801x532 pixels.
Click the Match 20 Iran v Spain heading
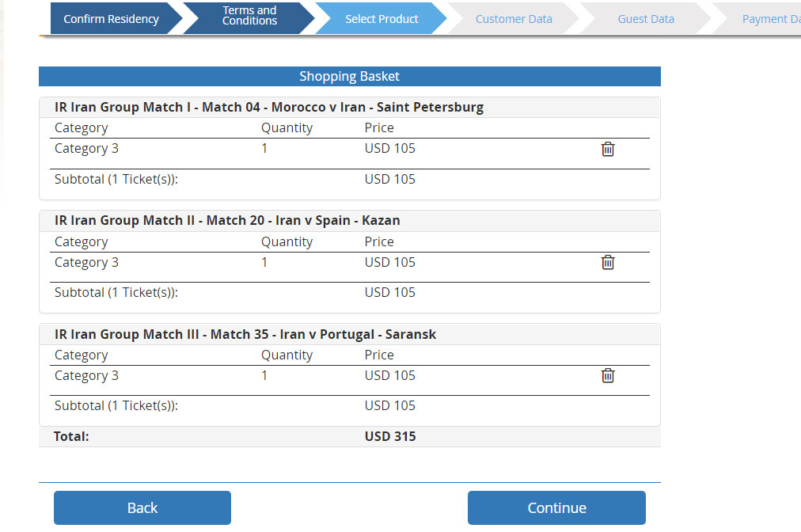click(x=227, y=221)
